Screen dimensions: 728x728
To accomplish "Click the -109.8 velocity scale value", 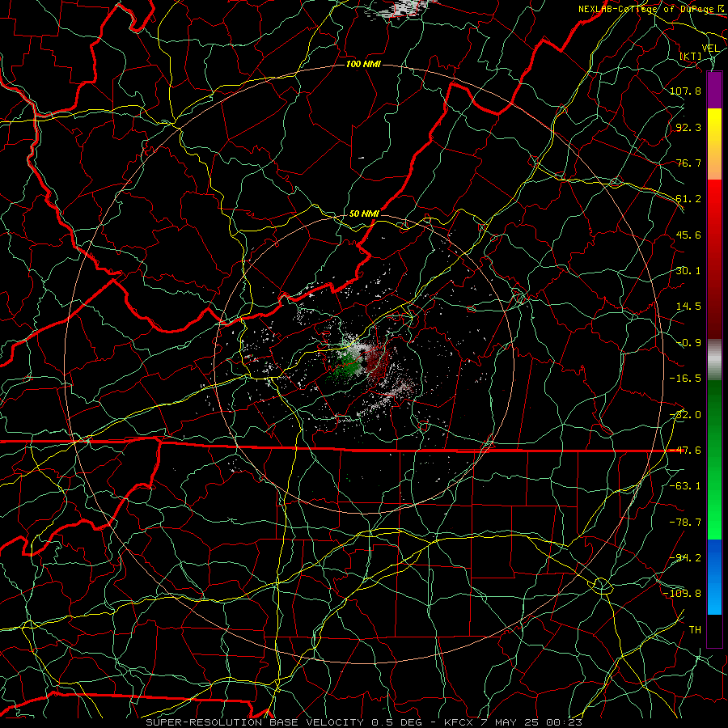I will 683,594.
